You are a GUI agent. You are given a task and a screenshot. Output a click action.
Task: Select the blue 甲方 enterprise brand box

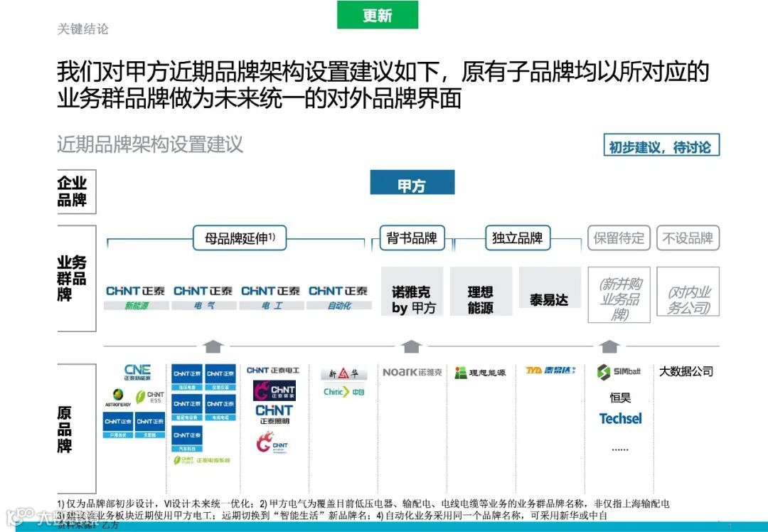pos(412,183)
